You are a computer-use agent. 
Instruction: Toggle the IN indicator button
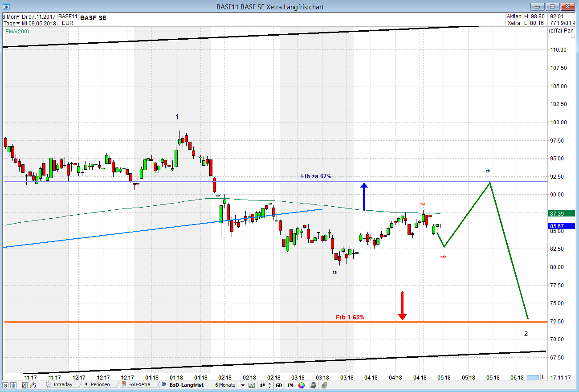point(290,385)
